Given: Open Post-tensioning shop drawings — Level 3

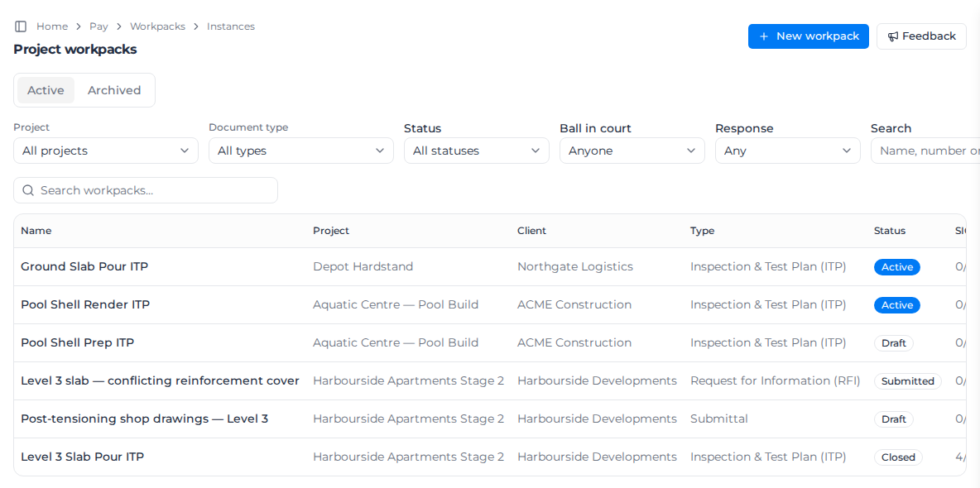Looking at the screenshot, I should click(x=144, y=419).
